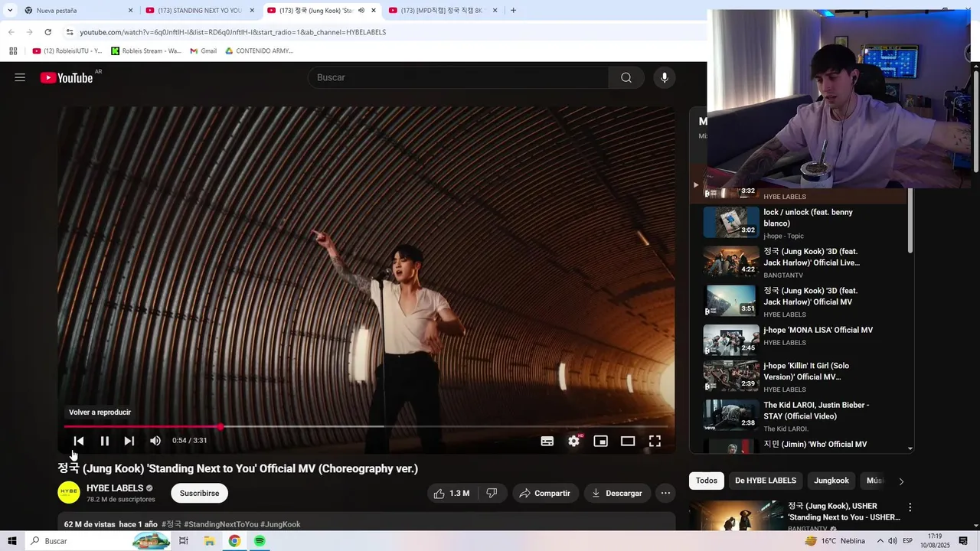
Task: Open the CONTENIDO ARMY bookmark
Action: click(x=259, y=51)
